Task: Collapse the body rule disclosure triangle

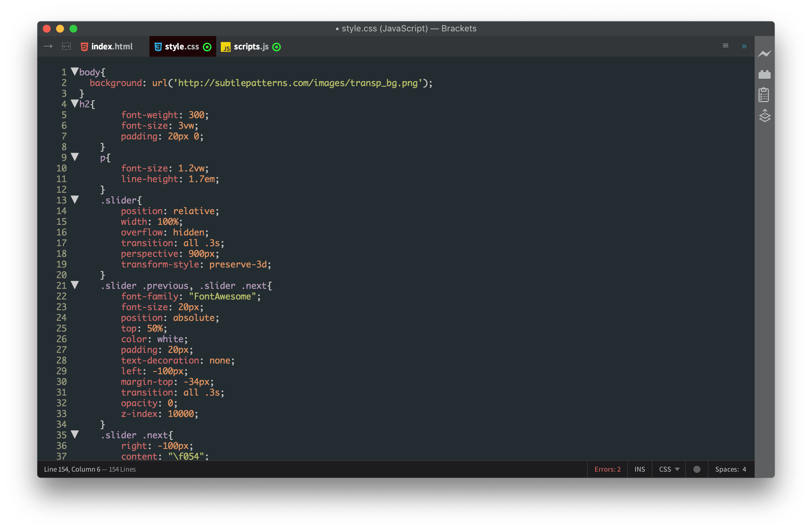Action: point(75,71)
